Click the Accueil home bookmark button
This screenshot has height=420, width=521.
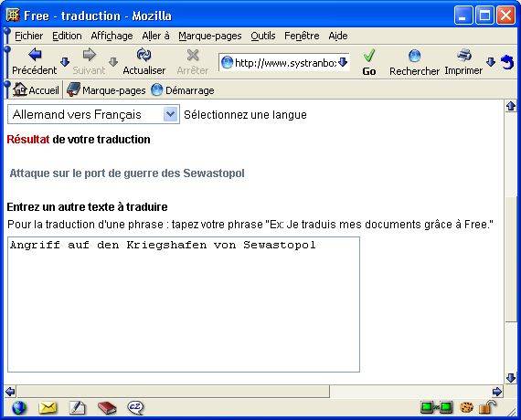(x=36, y=90)
